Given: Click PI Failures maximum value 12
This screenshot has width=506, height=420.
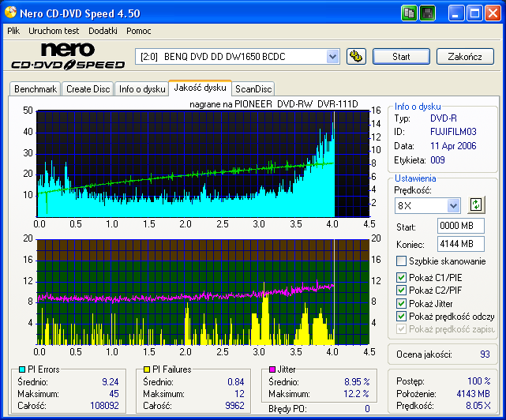Looking at the screenshot, I should [239, 394].
